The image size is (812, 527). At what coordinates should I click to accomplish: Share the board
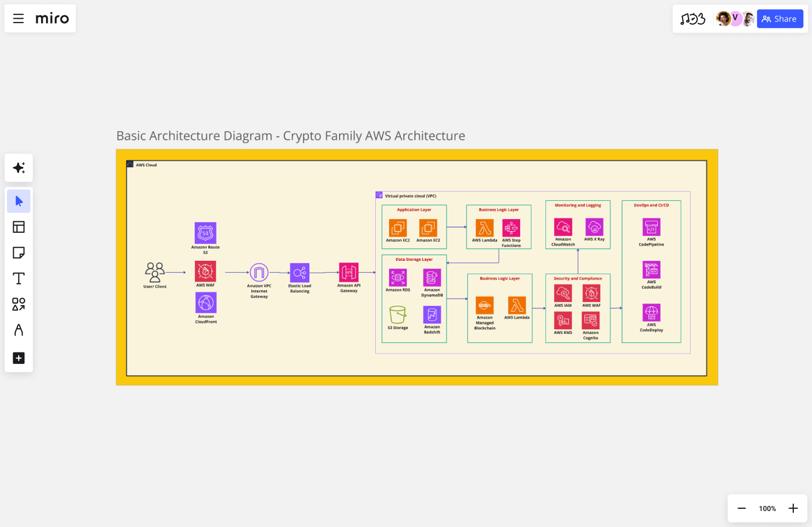point(780,19)
